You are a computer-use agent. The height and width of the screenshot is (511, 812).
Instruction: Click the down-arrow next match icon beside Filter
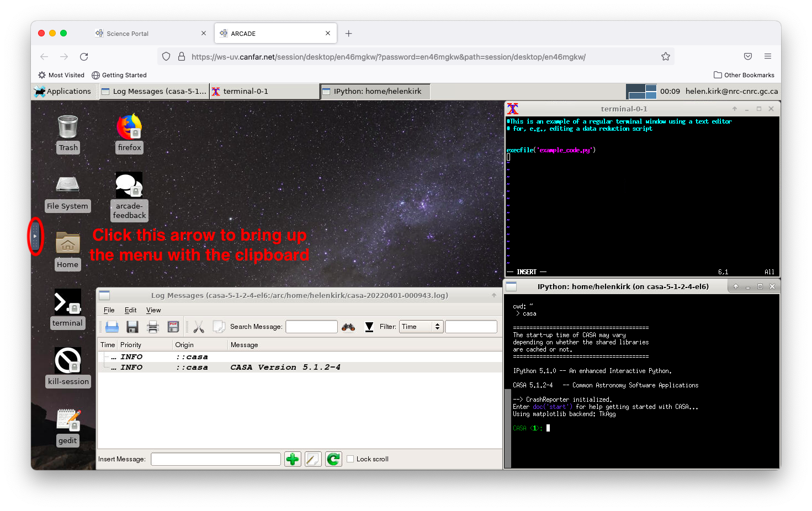(x=369, y=327)
